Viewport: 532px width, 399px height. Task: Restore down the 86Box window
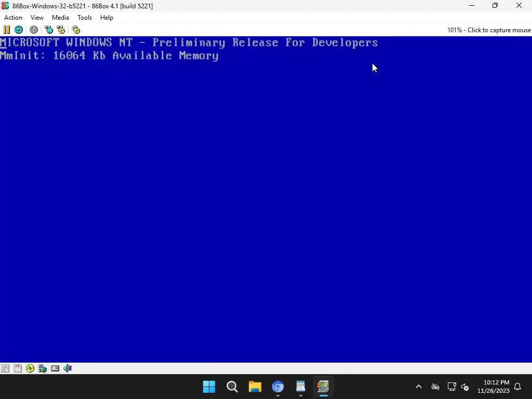[x=495, y=6]
